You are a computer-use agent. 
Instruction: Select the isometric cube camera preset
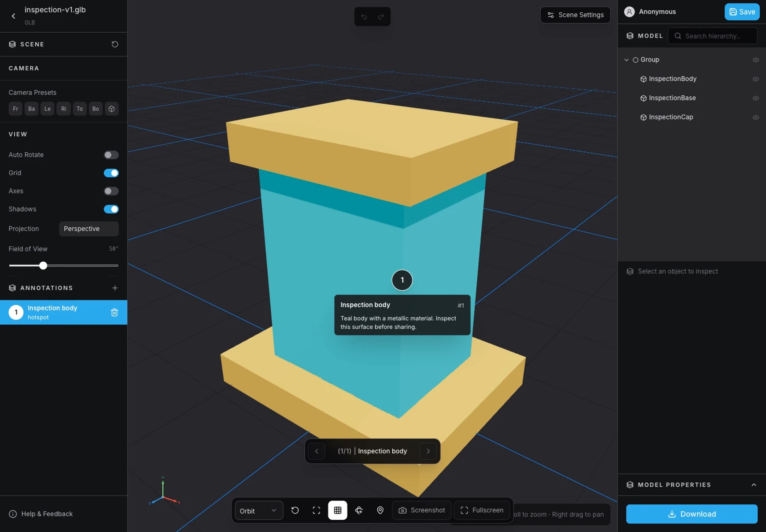tap(112, 109)
